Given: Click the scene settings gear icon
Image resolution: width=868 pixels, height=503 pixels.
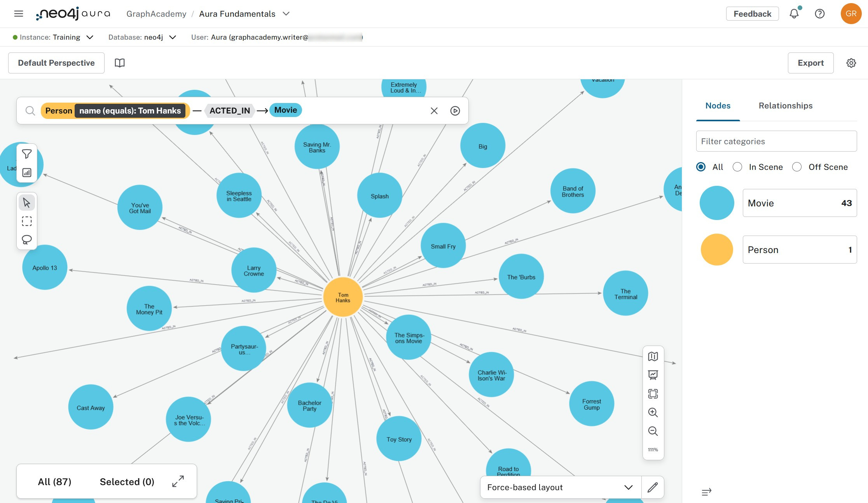Looking at the screenshot, I should 851,63.
